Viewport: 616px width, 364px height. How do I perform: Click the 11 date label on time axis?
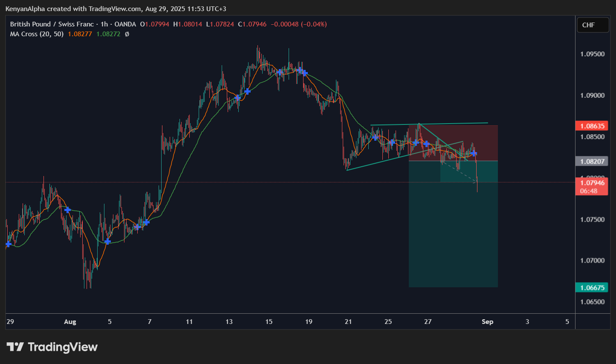click(x=189, y=322)
